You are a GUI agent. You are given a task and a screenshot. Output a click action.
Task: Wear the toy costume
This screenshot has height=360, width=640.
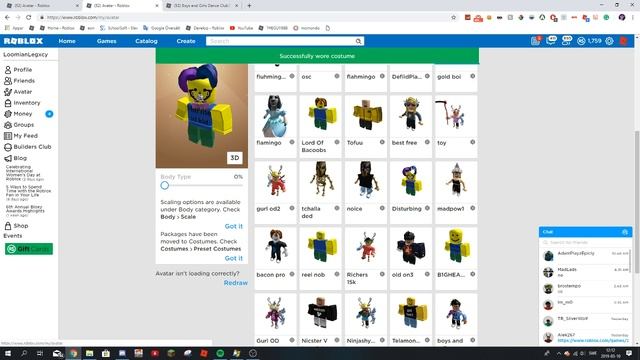456,117
